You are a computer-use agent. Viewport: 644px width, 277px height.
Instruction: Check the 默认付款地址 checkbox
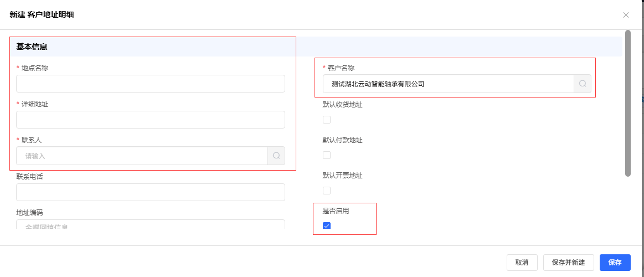click(327, 155)
